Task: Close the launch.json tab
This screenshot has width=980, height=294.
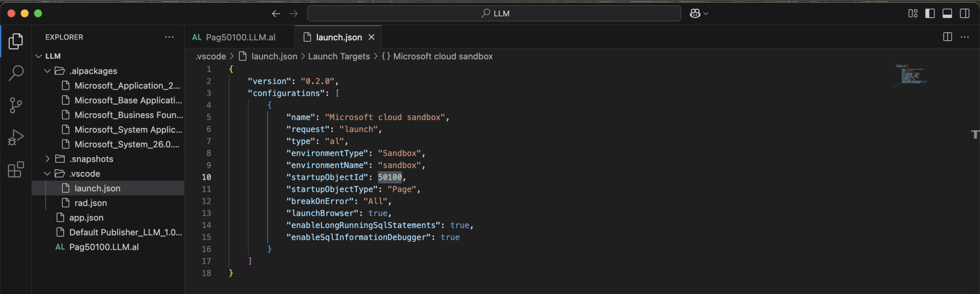Action: (x=372, y=37)
